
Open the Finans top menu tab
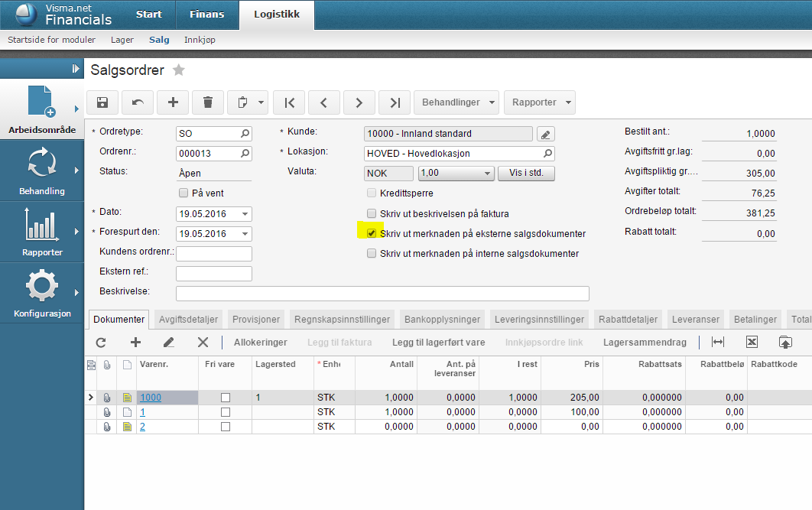coord(207,15)
